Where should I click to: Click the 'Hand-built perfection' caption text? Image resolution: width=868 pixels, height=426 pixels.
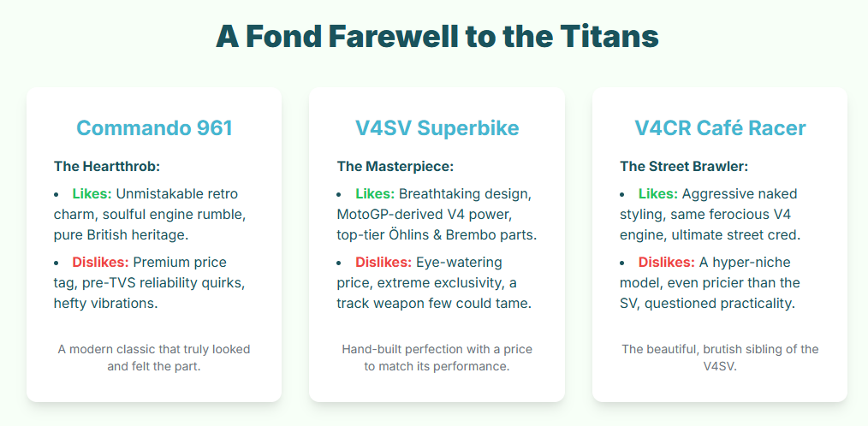437,358
